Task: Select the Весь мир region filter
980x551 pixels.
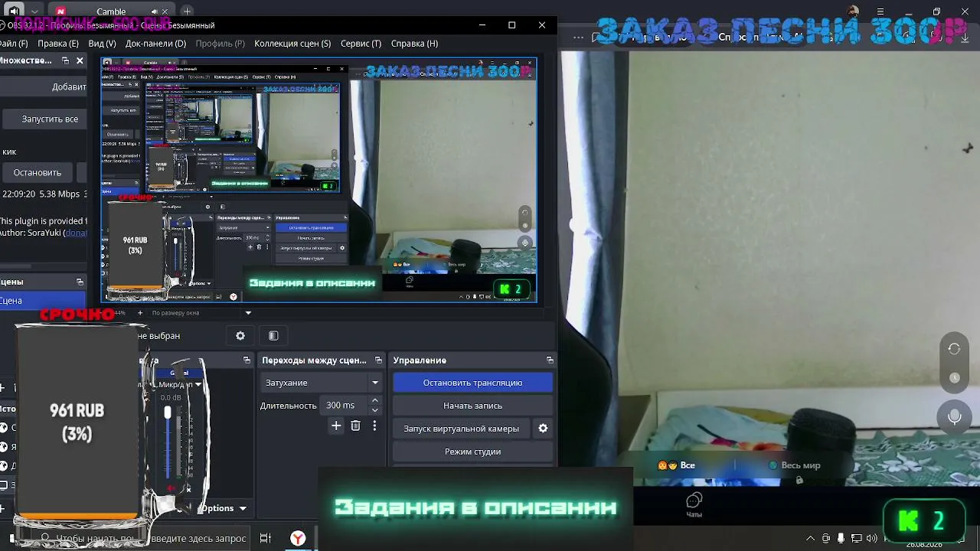Action: click(795, 465)
